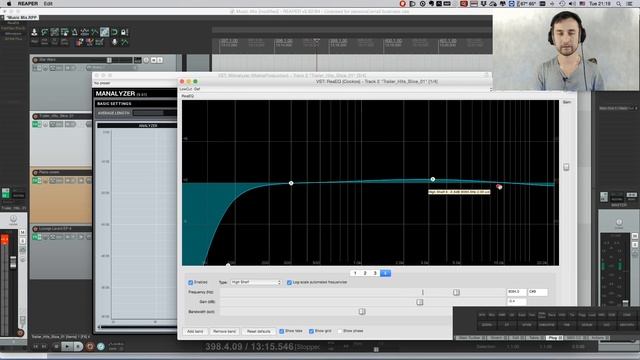Image resolution: width=640 pixels, height=360 pixels.
Task: Open the band Type dropdown showing High Shelf
Action: point(256,282)
